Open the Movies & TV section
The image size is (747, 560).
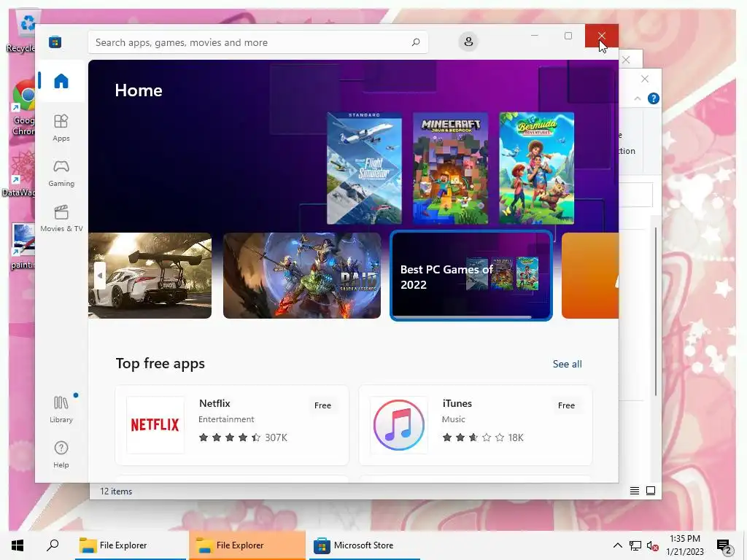[61, 218]
